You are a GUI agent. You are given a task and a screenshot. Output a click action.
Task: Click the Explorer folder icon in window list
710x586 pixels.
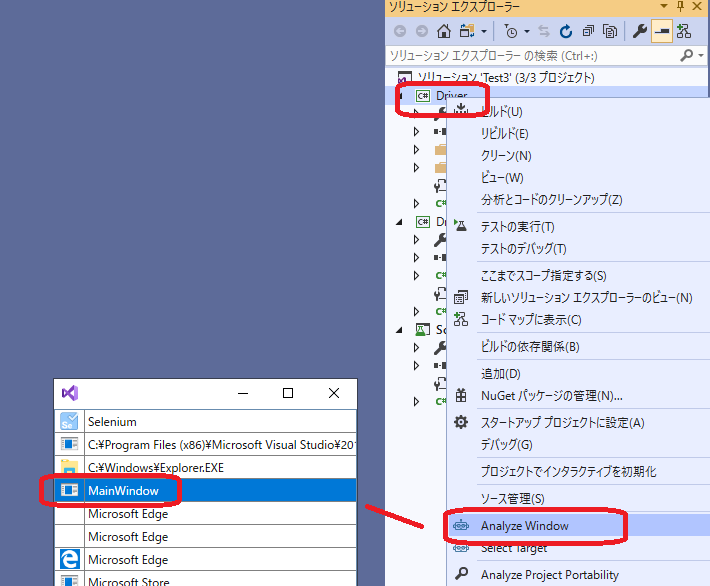click(69, 467)
